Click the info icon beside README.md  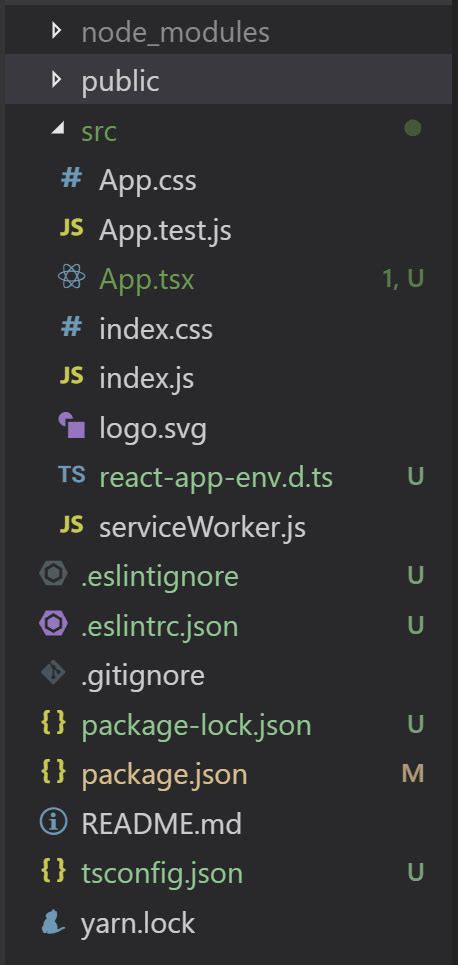[x=53, y=822]
